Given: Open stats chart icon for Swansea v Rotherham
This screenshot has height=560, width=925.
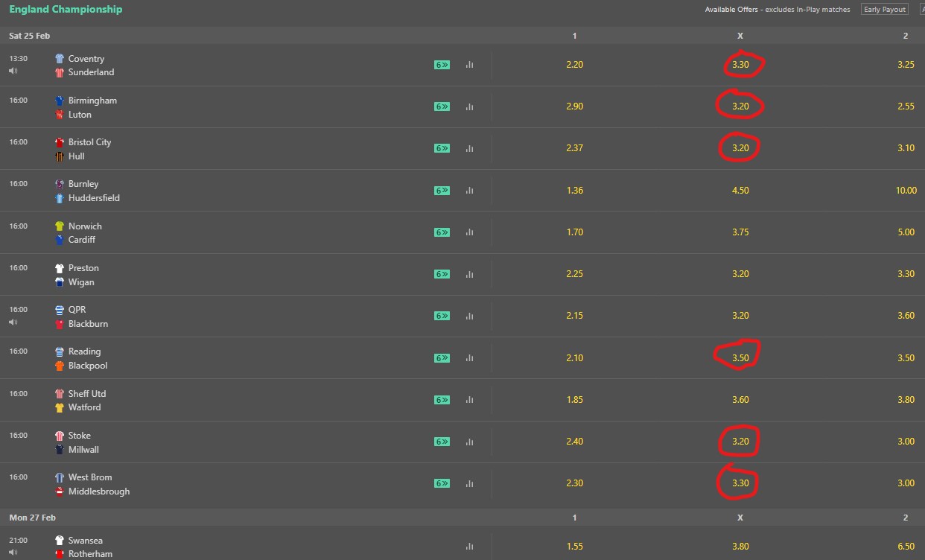Looking at the screenshot, I should [x=469, y=547].
